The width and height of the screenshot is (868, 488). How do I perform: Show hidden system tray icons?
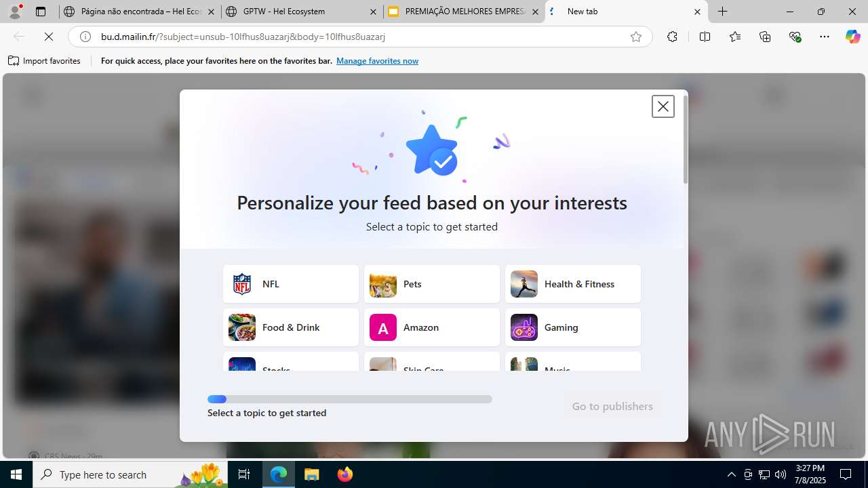point(731,474)
